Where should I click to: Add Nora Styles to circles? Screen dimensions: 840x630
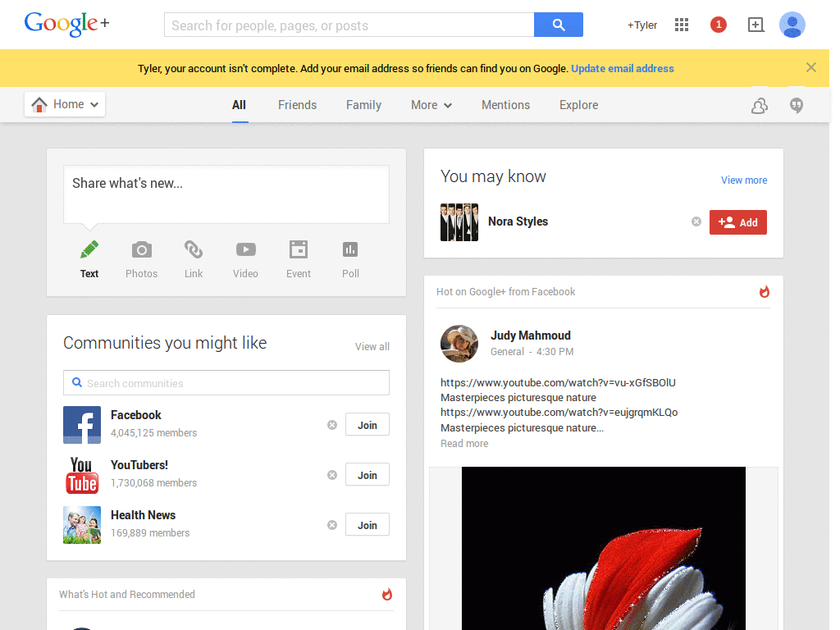click(738, 222)
